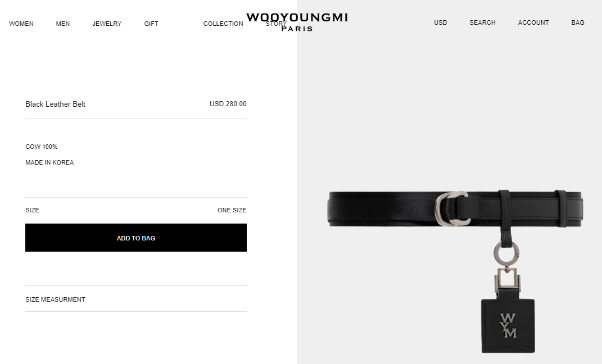This screenshot has width=602, height=364.
Task: Open the STORY page link
Action: 276,24
